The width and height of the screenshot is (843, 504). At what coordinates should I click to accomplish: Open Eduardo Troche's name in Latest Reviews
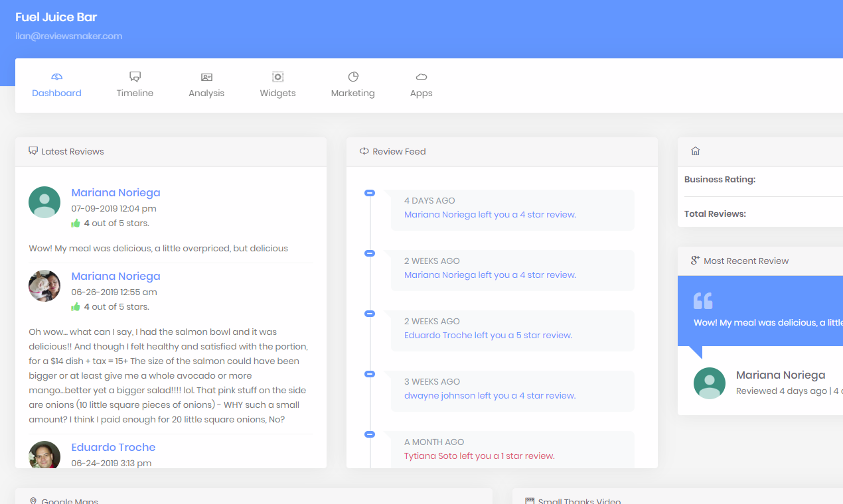point(114,448)
